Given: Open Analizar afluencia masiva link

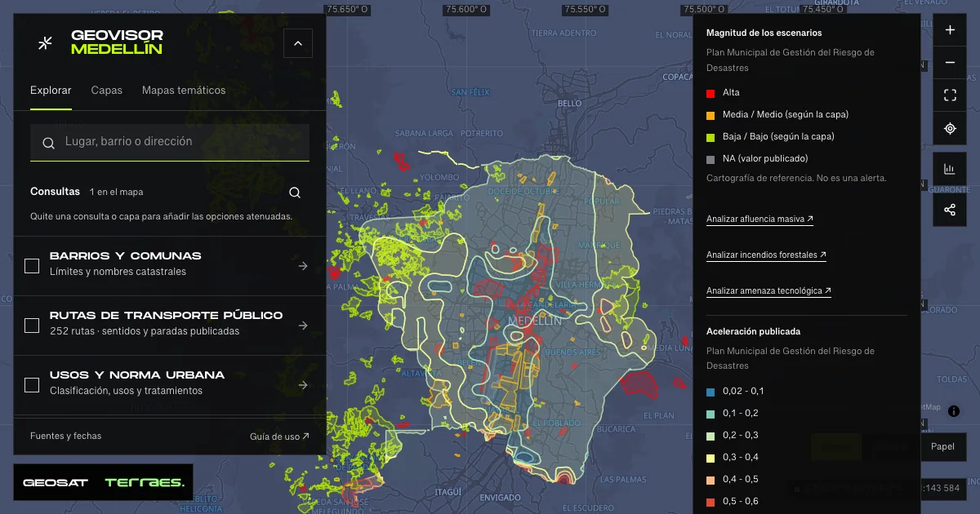Looking at the screenshot, I should (x=759, y=219).
